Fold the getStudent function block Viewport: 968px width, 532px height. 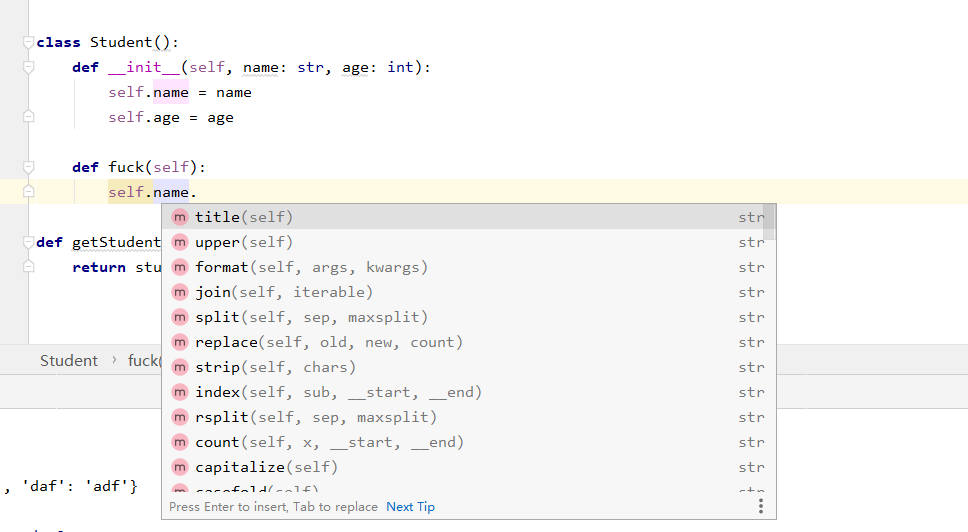point(29,242)
